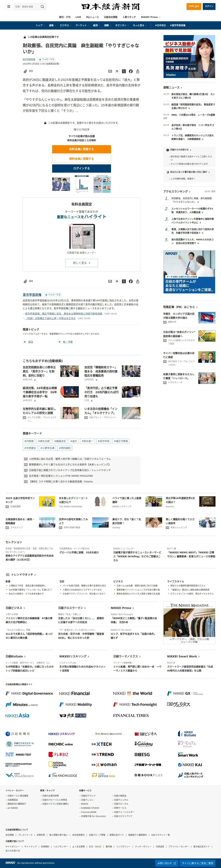Open the bar chart article thumbnail

click(x=82, y=184)
